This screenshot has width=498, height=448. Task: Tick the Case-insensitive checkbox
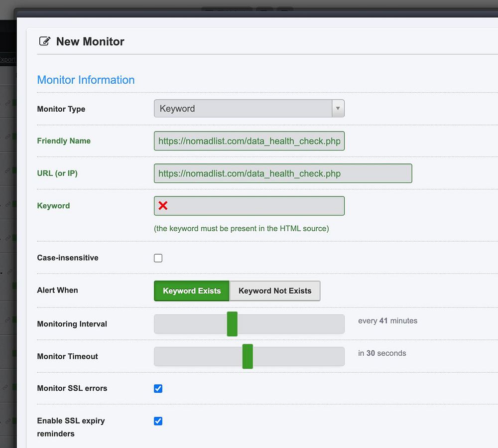point(158,258)
